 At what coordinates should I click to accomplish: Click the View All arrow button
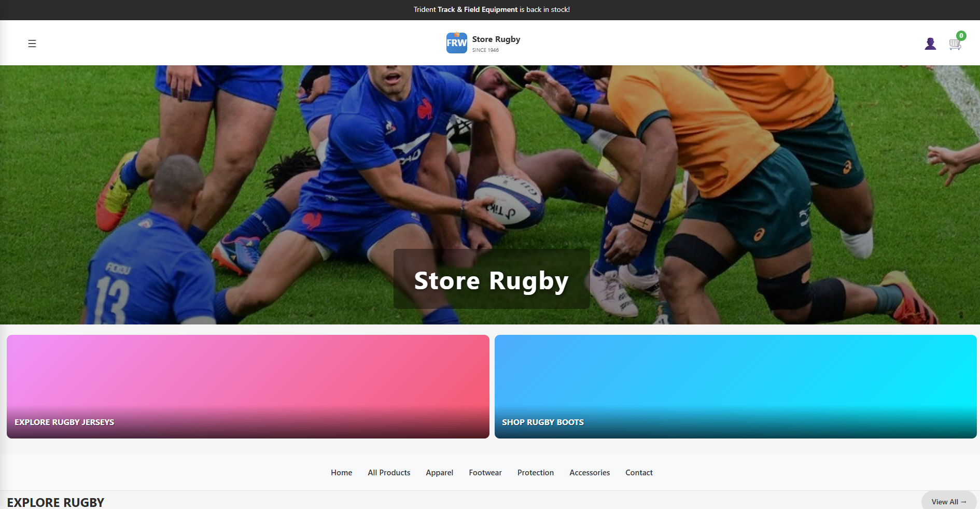(949, 502)
